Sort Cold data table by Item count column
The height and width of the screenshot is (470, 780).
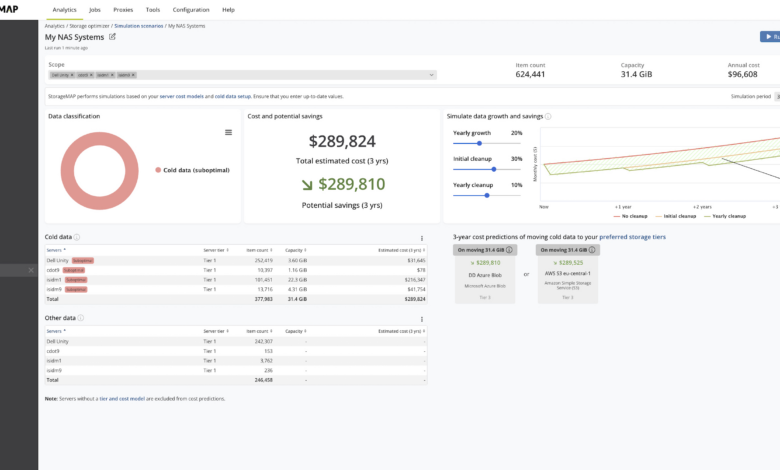point(258,250)
